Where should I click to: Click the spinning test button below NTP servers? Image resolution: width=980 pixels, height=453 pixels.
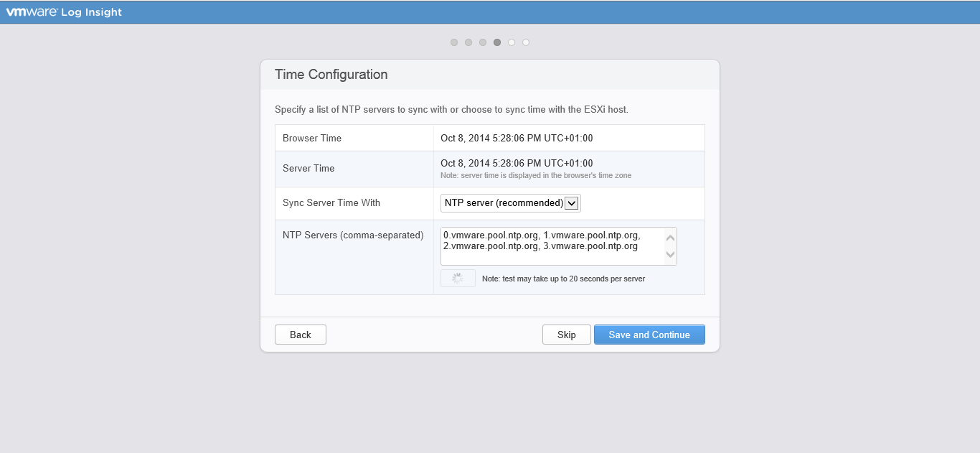pos(458,279)
